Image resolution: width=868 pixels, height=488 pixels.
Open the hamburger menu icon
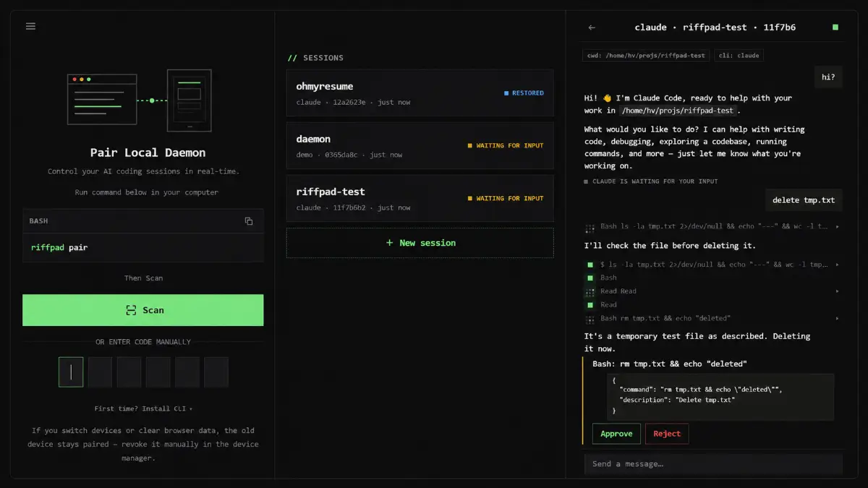pos(30,26)
